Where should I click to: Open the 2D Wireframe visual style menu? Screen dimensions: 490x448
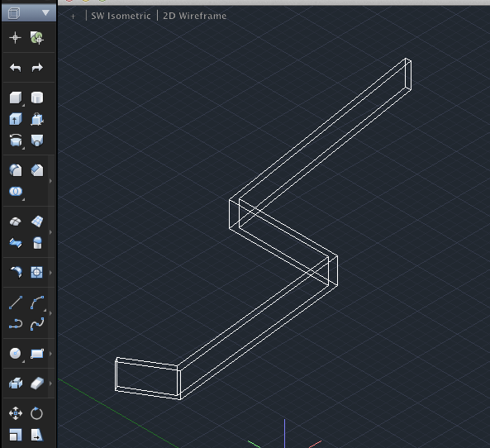195,16
